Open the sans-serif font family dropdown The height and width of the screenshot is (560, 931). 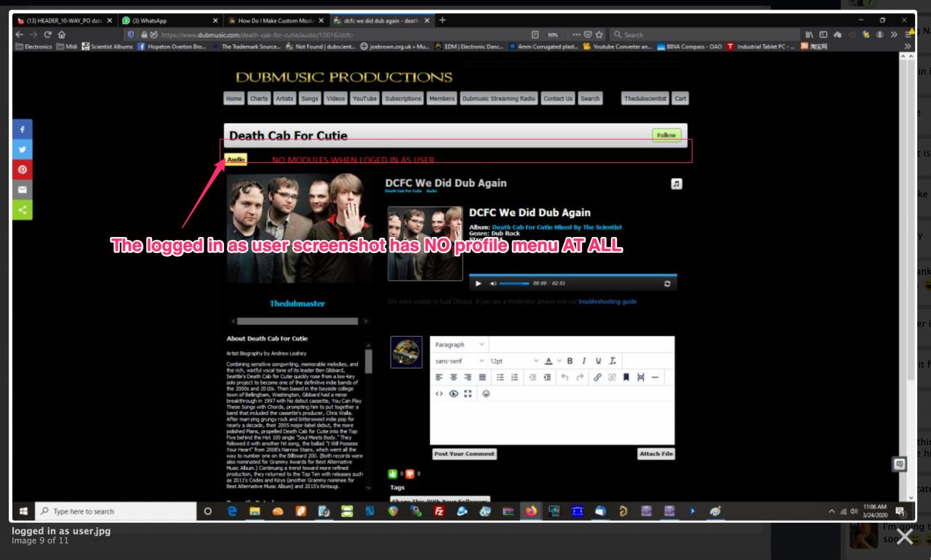point(460,361)
